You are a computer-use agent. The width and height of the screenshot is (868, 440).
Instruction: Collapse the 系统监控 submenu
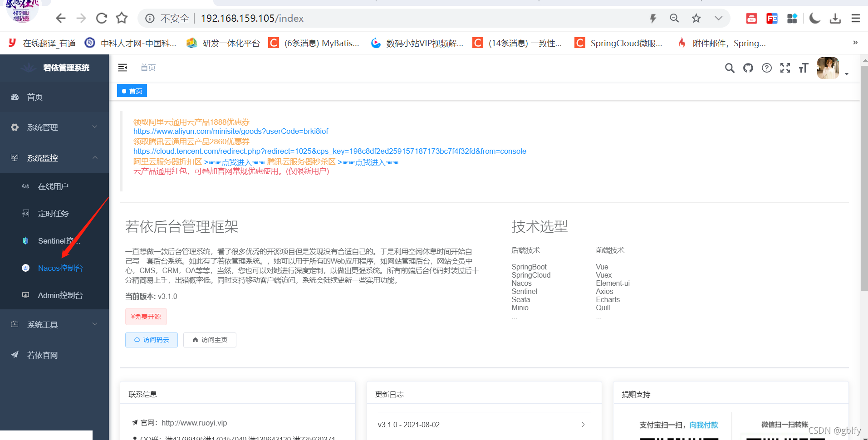(43, 158)
